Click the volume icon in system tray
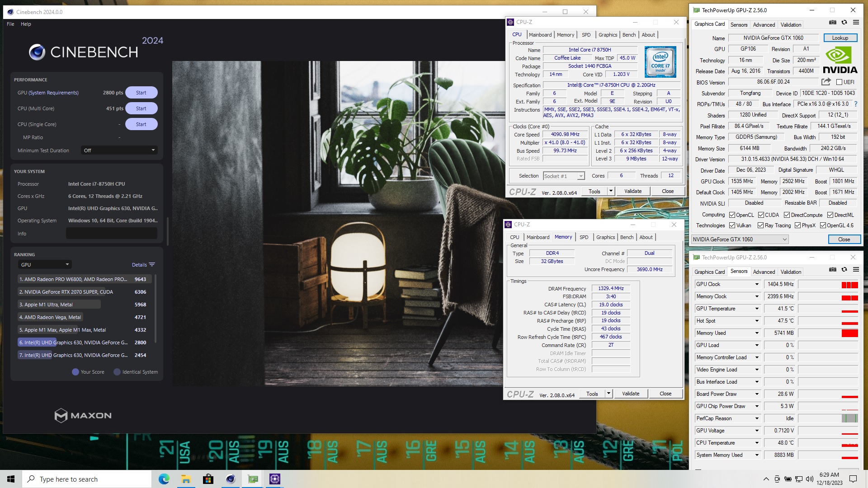The width and height of the screenshot is (868, 488). tap(810, 479)
